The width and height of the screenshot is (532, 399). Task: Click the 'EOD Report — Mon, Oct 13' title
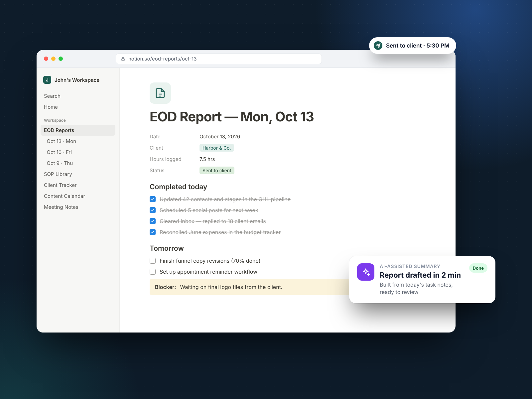tap(232, 117)
